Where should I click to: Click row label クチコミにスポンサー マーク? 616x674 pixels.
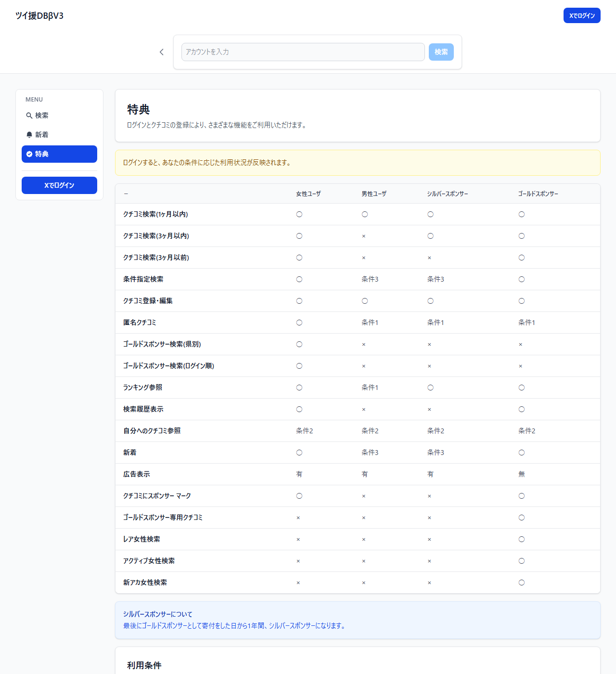pyautogui.click(x=157, y=496)
